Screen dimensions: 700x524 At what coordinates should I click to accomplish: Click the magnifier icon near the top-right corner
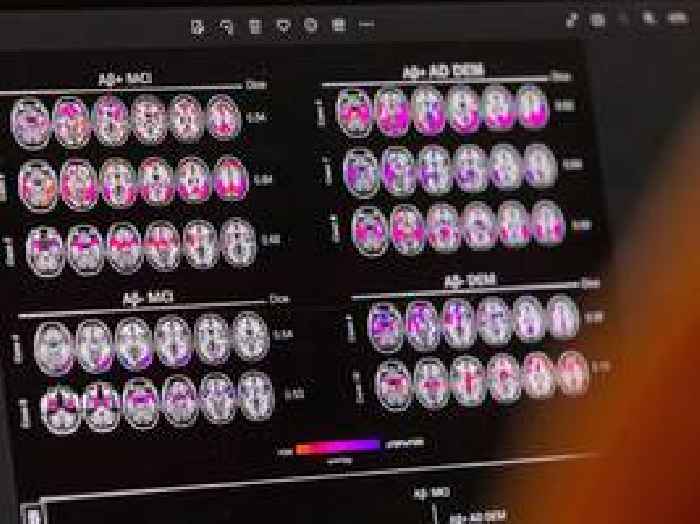click(x=649, y=17)
